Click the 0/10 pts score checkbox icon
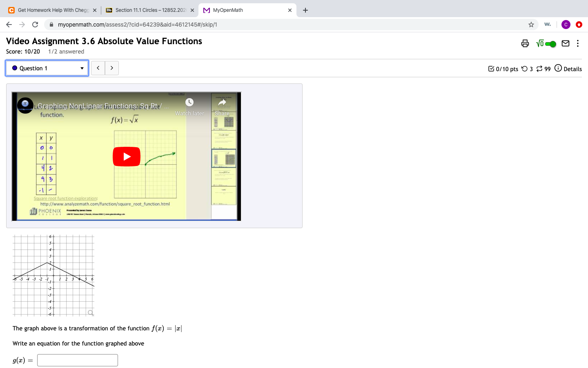The width and height of the screenshot is (588, 368). coord(491,69)
